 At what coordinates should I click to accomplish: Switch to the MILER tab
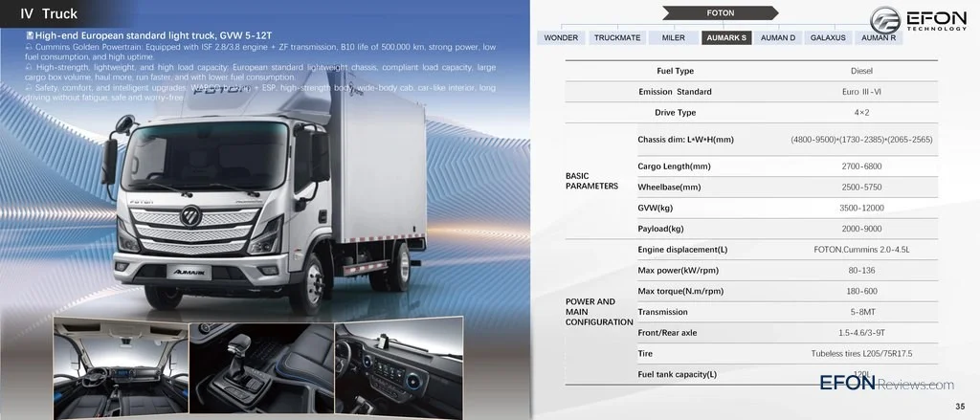(x=673, y=37)
